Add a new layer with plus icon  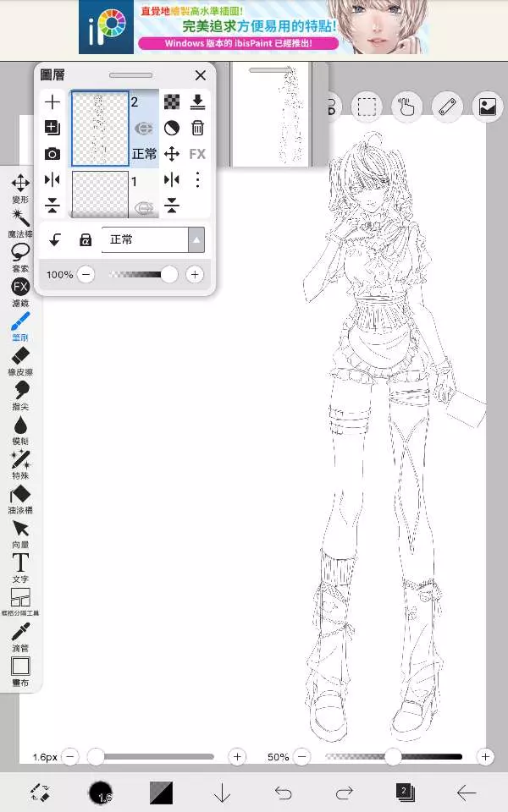click(x=52, y=102)
